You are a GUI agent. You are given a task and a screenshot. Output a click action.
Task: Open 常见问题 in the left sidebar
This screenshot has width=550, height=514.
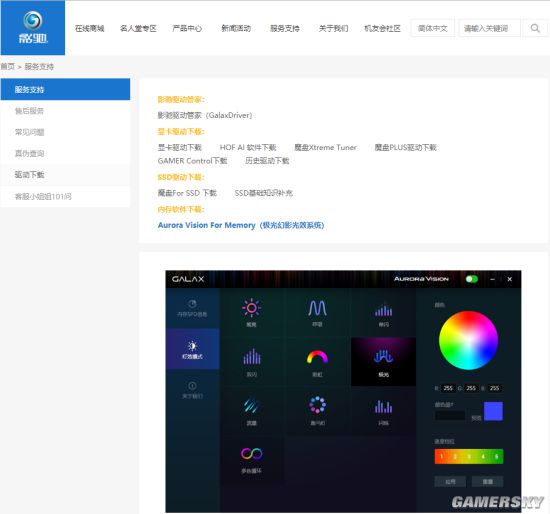65,132
